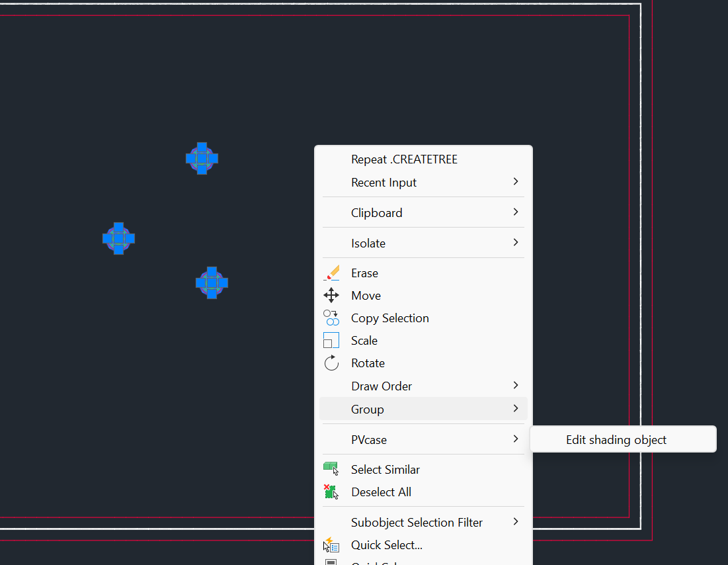Expand the Clipboard submenu arrow

(516, 212)
